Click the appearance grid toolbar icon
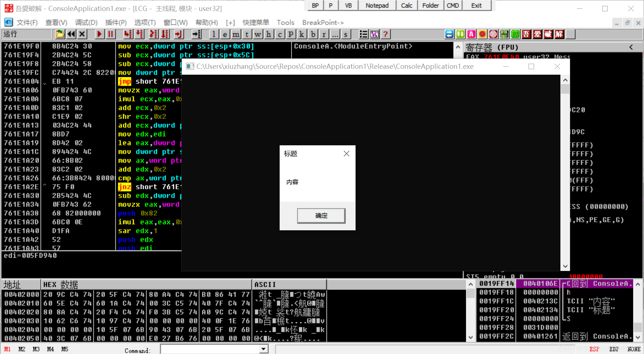 (375, 34)
